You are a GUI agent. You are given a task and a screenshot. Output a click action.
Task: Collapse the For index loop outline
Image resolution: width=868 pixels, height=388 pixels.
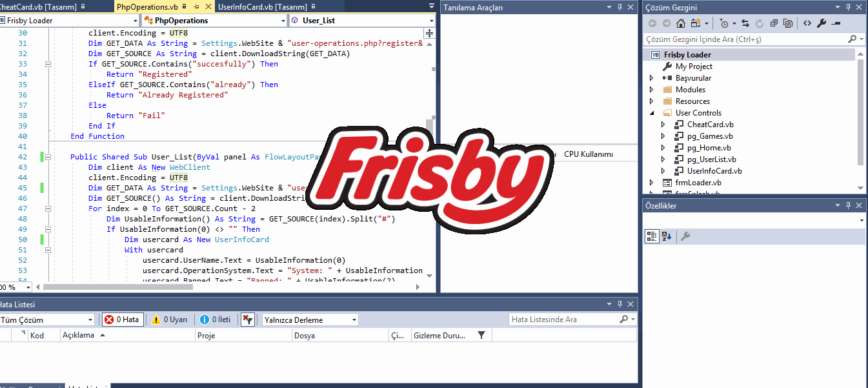tap(48, 209)
